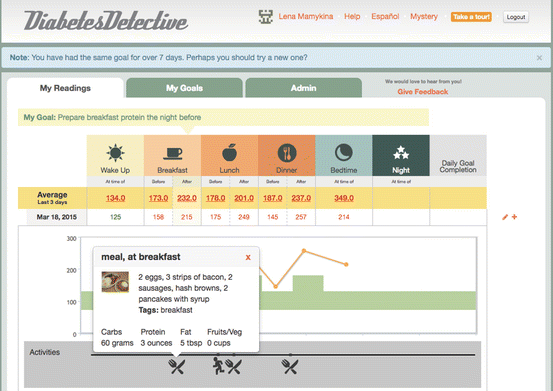This screenshot has width=553, height=391.
Task: Click the meal utensils icon beside the runner
Action: pyautogui.click(x=234, y=367)
